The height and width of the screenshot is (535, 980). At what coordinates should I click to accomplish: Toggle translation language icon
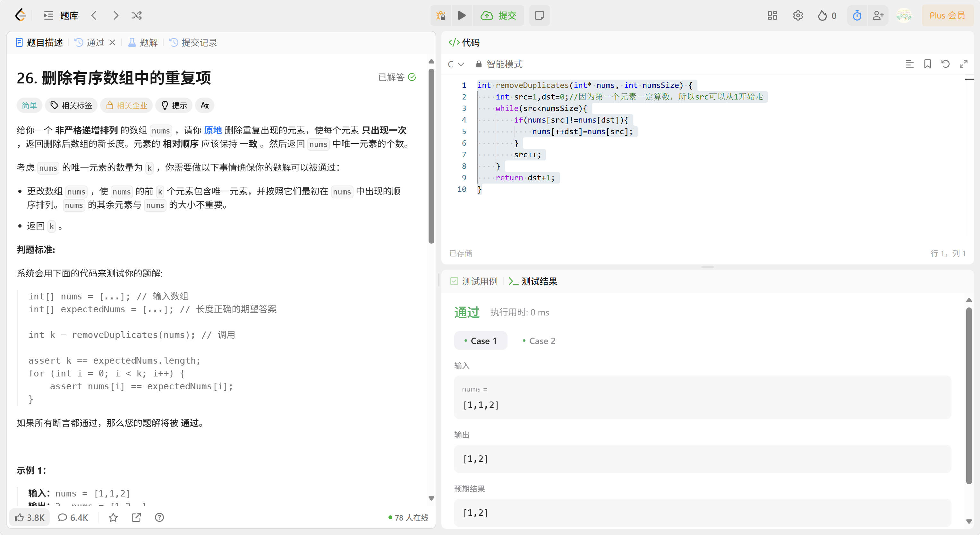pos(205,105)
